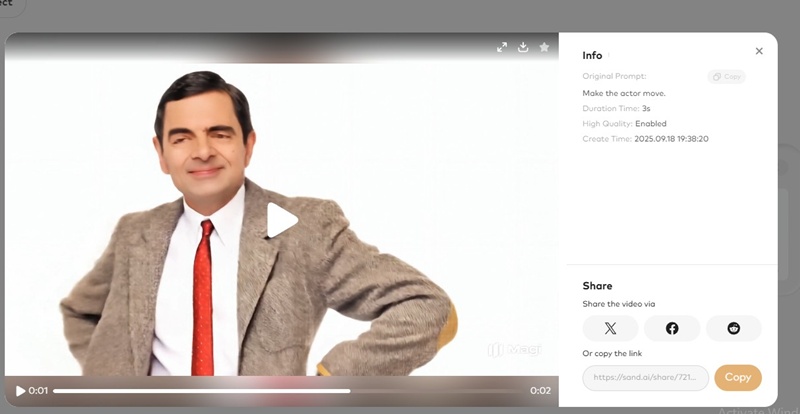Click the Duration Time value 3s
Image resolution: width=800 pixels, height=414 pixels.
(646, 108)
